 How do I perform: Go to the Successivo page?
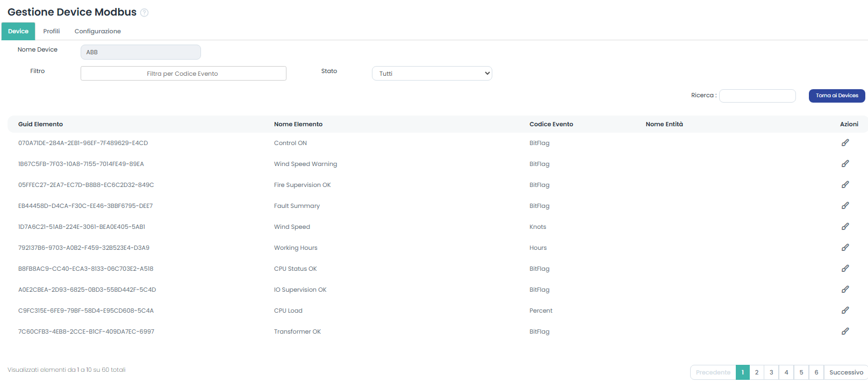[845, 372]
